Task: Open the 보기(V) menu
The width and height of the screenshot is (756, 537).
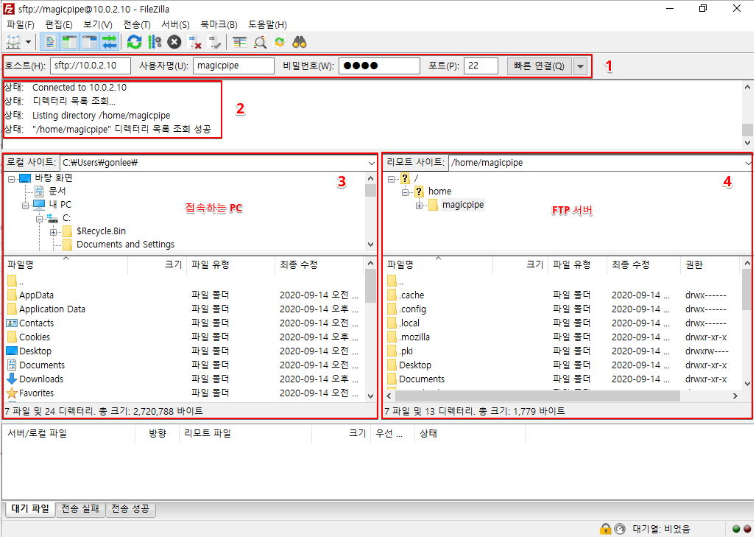Action: pos(98,24)
